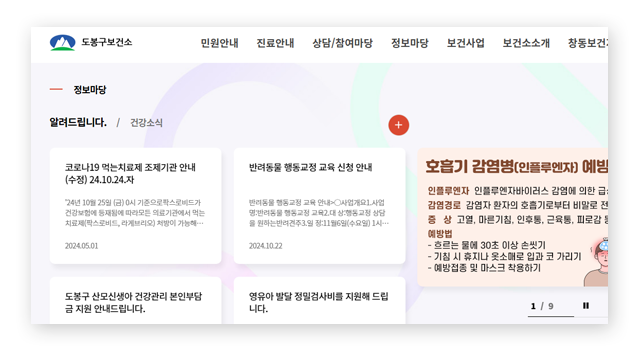Open the 진료안내 menu
This screenshot has height=362, width=640.
click(275, 43)
